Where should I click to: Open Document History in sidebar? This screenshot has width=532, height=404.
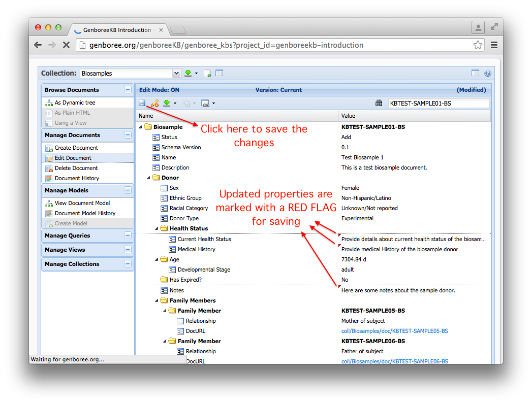click(87, 178)
